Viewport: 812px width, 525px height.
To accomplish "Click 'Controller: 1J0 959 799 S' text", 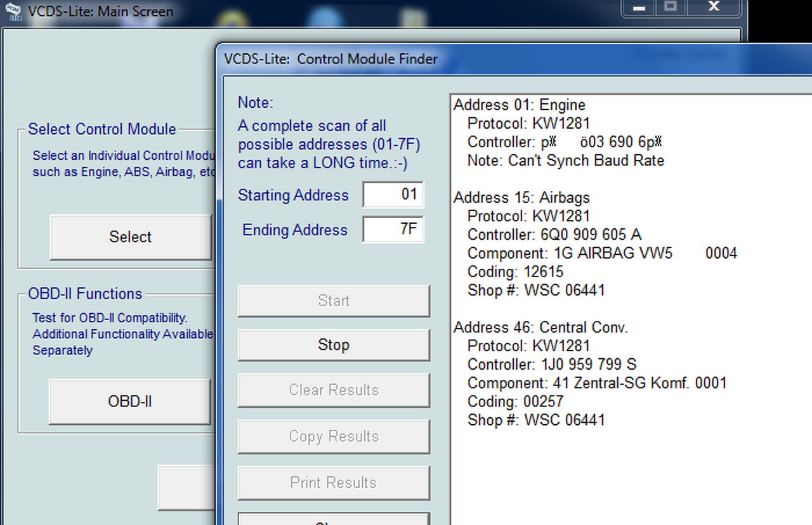I will point(552,365).
